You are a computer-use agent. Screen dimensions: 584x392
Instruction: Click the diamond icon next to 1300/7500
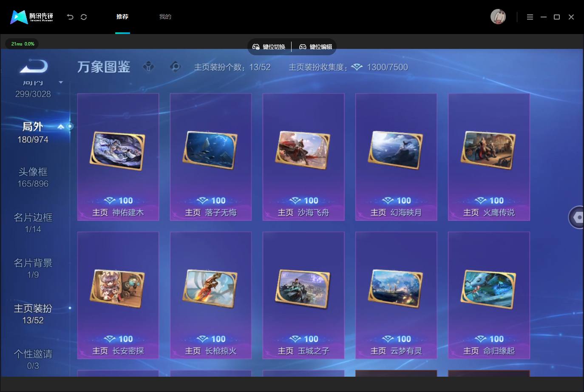pyautogui.click(x=357, y=67)
